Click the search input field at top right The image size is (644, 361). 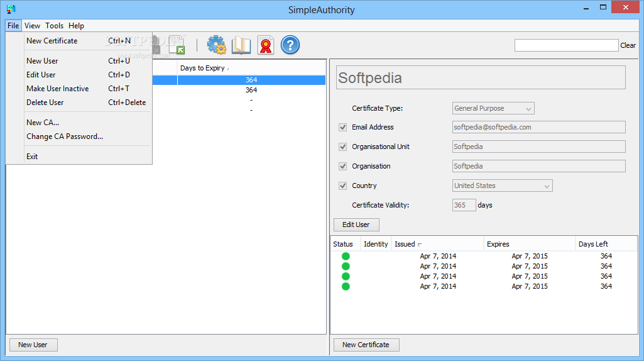click(566, 45)
